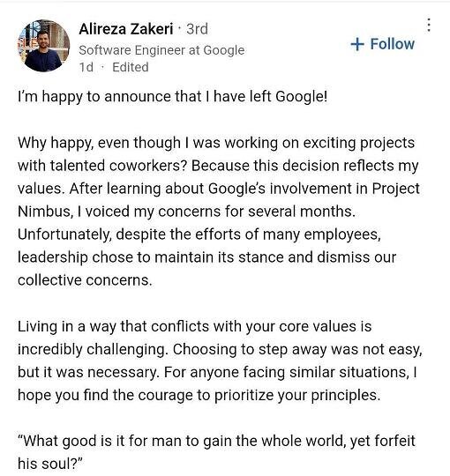This screenshot has height=476, width=450.
Task: Click the Edited label on the post
Action: 131,67
